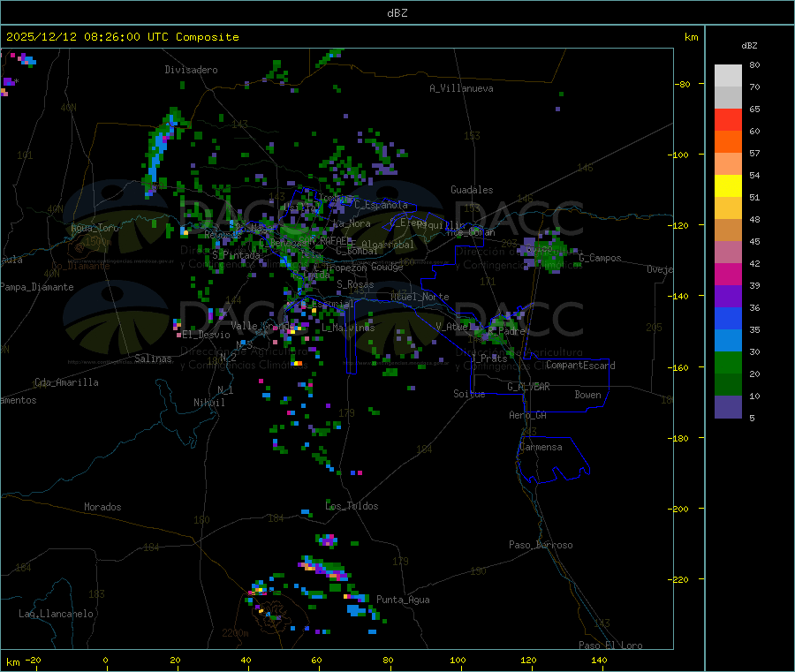Click the dBZ title at top

tap(397, 13)
